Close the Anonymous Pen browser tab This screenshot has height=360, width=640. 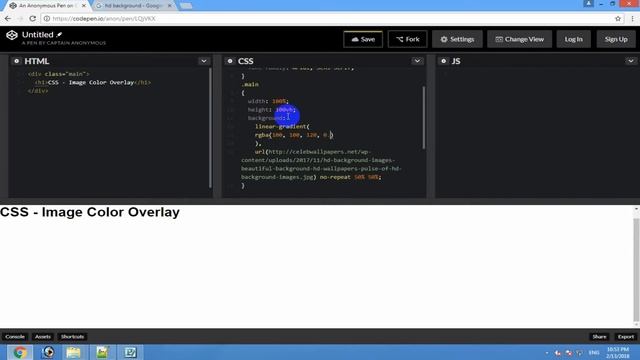click(x=84, y=6)
